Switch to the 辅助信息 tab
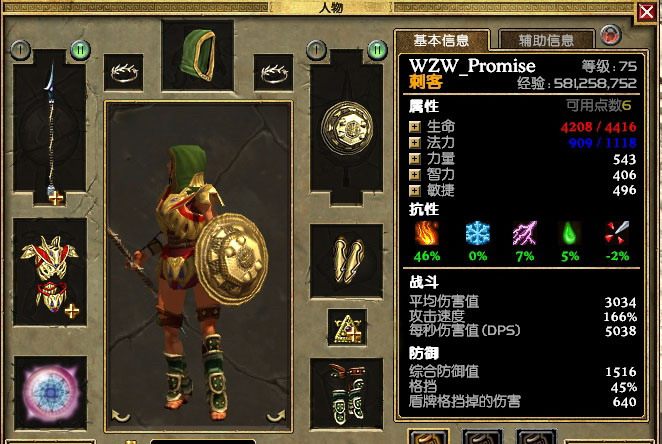This screenshot has width=662, height=444. (x=546, y=41)
